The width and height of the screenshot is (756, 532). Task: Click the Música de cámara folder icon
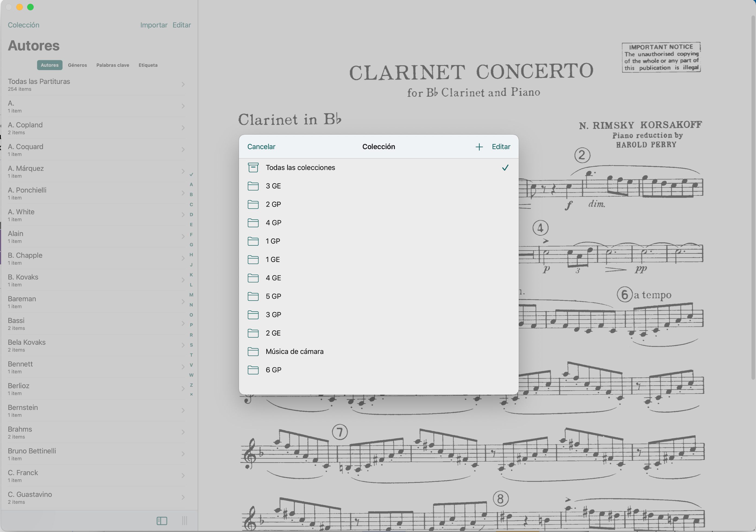click(253, 351)
